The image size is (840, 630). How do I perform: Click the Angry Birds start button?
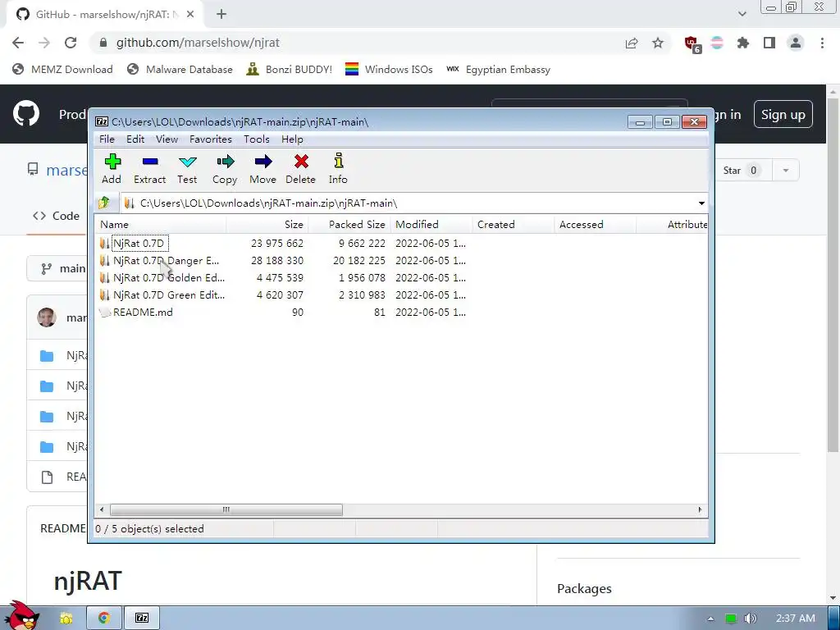pos(22,615)
